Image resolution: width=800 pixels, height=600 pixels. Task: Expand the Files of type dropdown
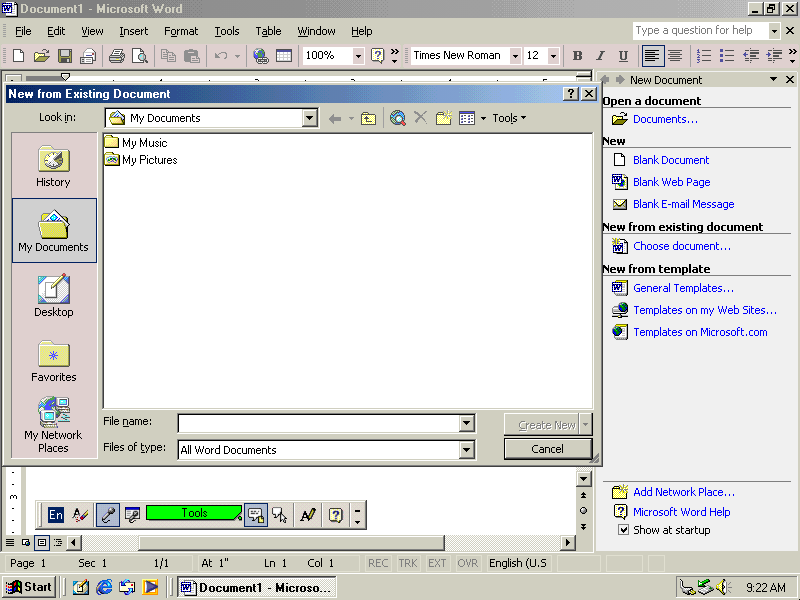466,449
